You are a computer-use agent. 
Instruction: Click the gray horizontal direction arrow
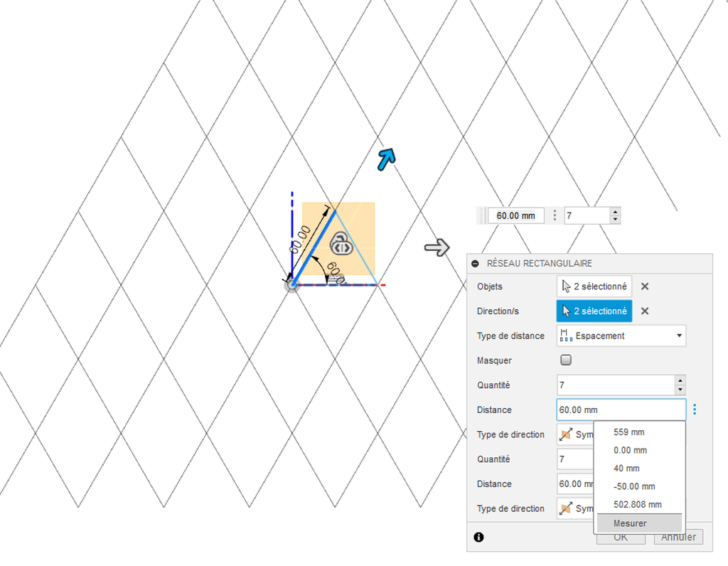click(437, 247)
